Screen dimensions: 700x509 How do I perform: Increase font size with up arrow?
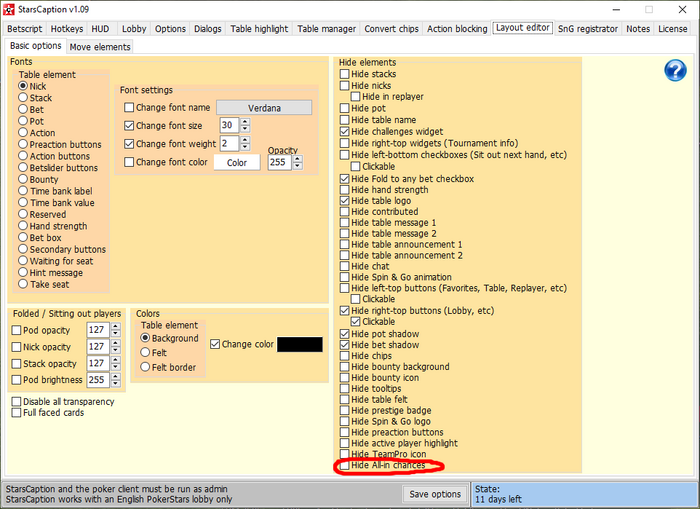[245, 121]
